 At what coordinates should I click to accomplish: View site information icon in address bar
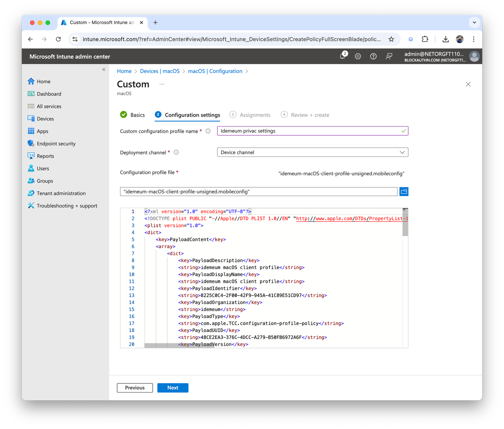coord(75,39)
